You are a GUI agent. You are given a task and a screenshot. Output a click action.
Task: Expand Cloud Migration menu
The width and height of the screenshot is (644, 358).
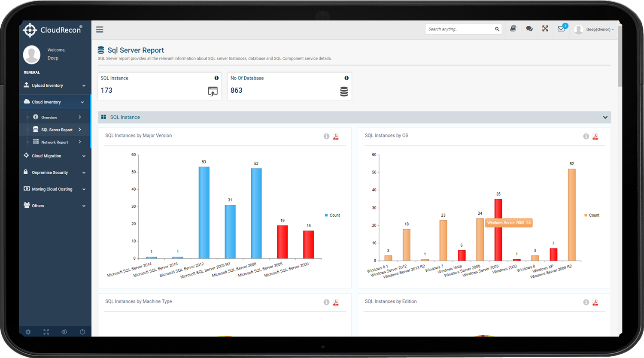(x=55, y=156)
